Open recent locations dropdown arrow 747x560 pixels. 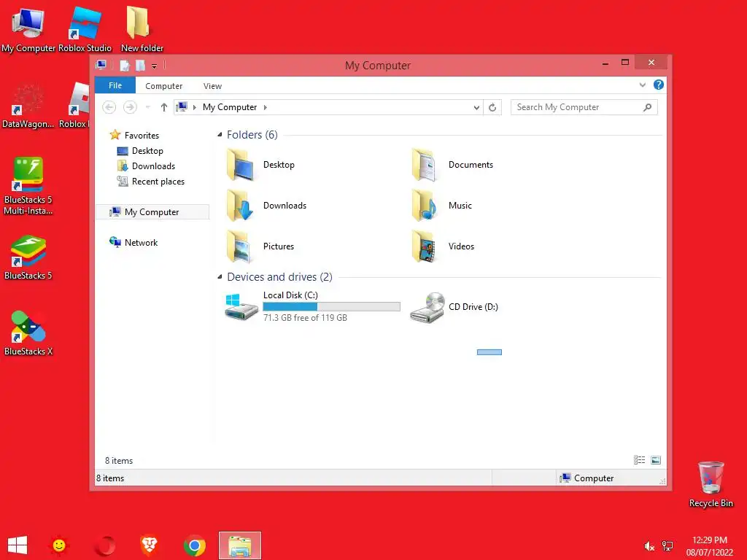[147, 107]
